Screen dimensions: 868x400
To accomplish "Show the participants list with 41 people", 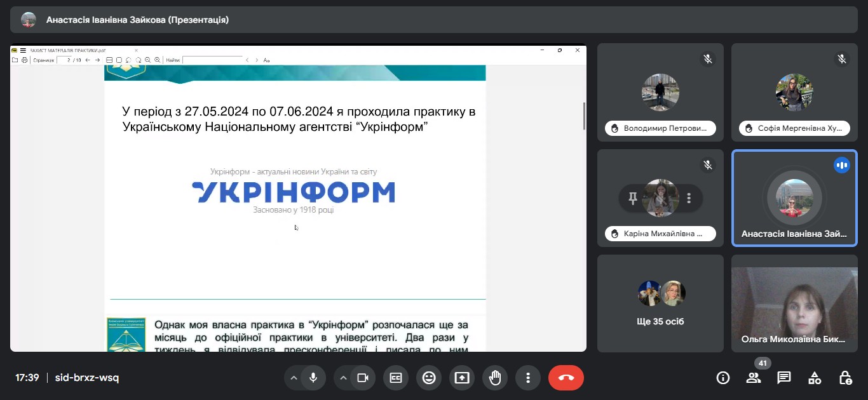I will (x=753, y=378).
